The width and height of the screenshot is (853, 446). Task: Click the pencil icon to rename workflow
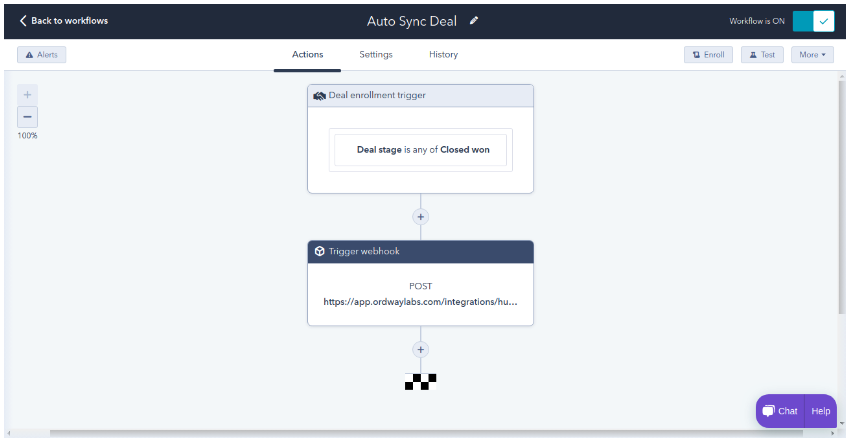pyautogui.click(x=474, y=21)
